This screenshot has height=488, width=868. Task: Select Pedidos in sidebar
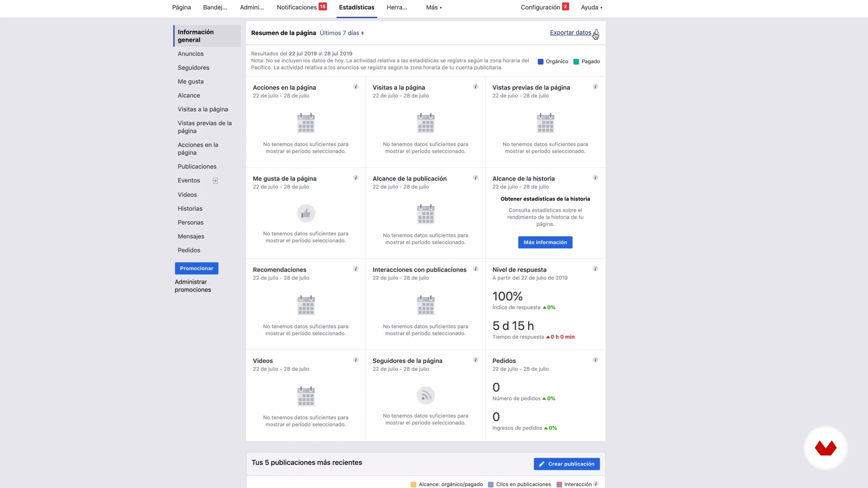tap(189, 250)
